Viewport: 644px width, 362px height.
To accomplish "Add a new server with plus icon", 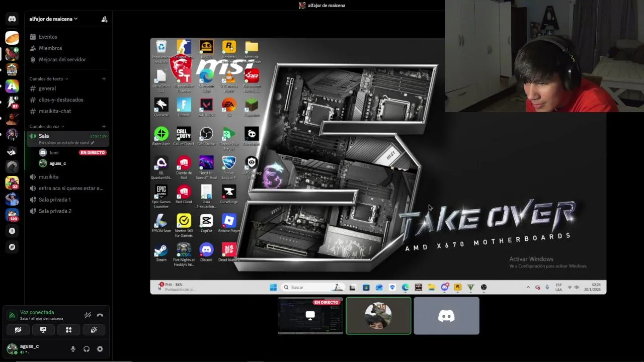I will pyautogui.click(x=12, y=231).
